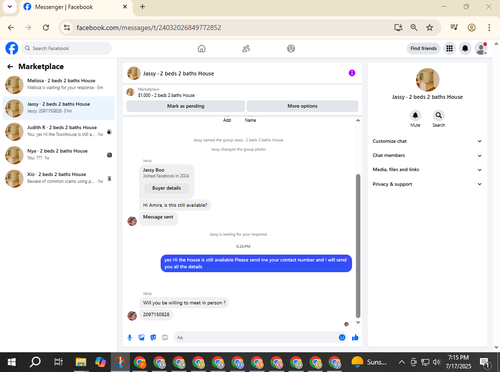
Task: Open Xio 2 beds 2 baths House chat
Action: click(59, 178)
